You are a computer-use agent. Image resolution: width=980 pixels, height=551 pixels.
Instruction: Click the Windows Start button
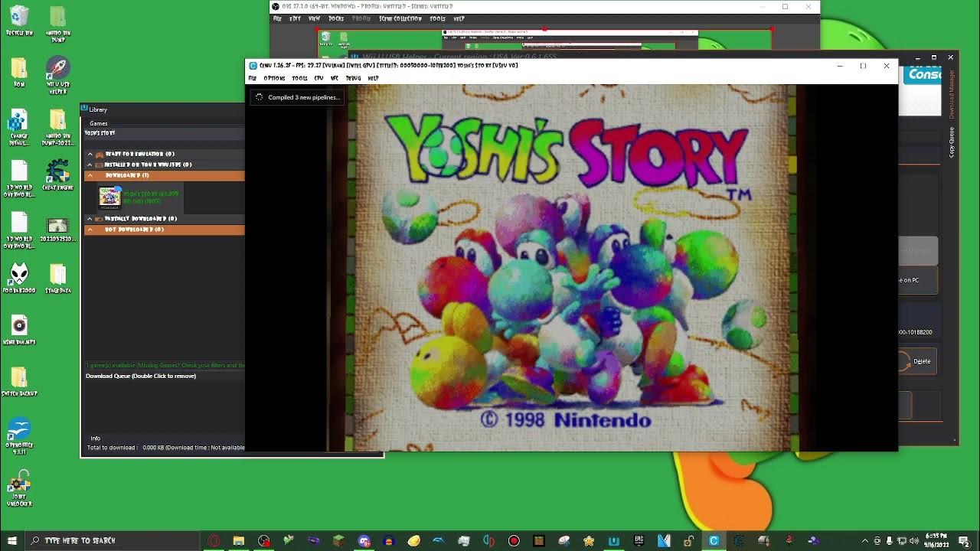(x=12, y=540)
